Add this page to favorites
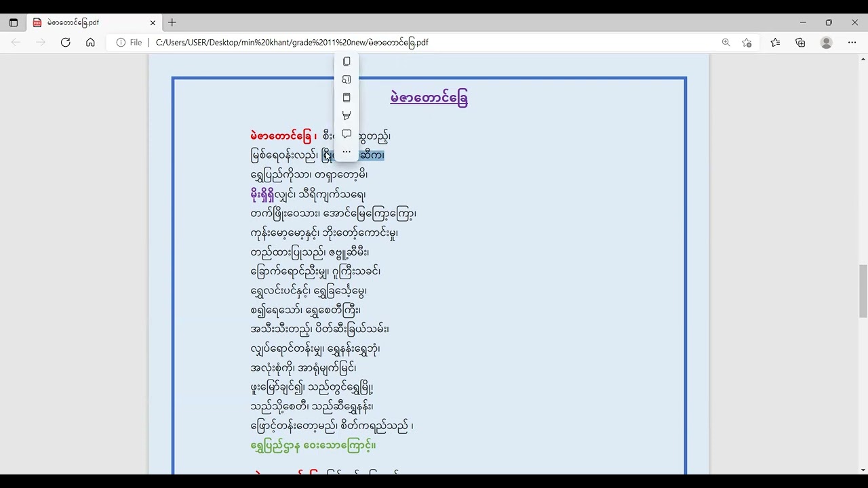 [747, 42]
